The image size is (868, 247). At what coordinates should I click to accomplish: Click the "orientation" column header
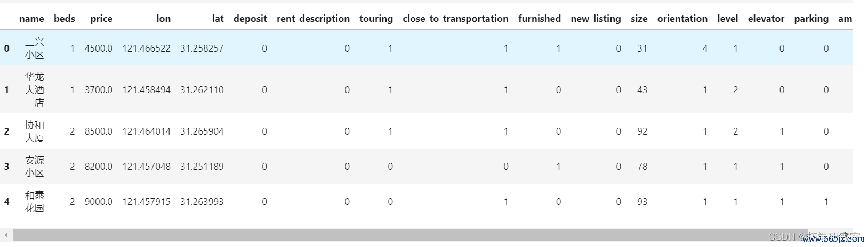coord(682,19)
